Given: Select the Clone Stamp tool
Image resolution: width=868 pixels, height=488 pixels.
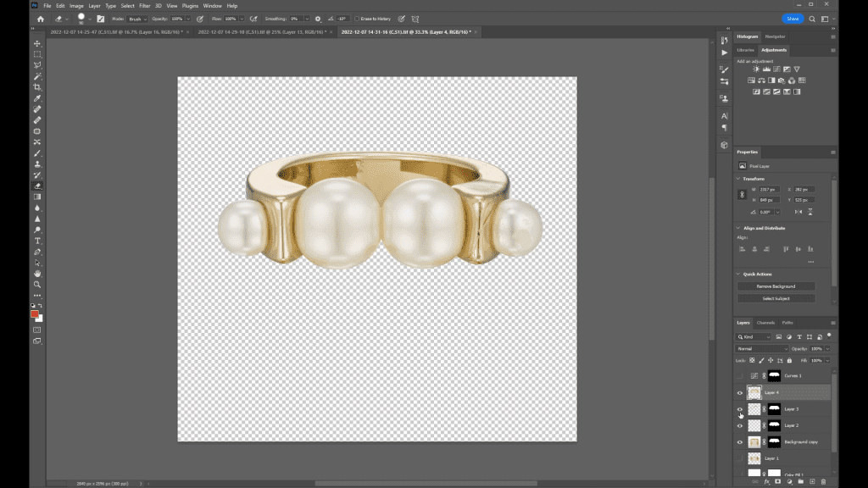Looking at the screenshot, I should pos(37,164).
